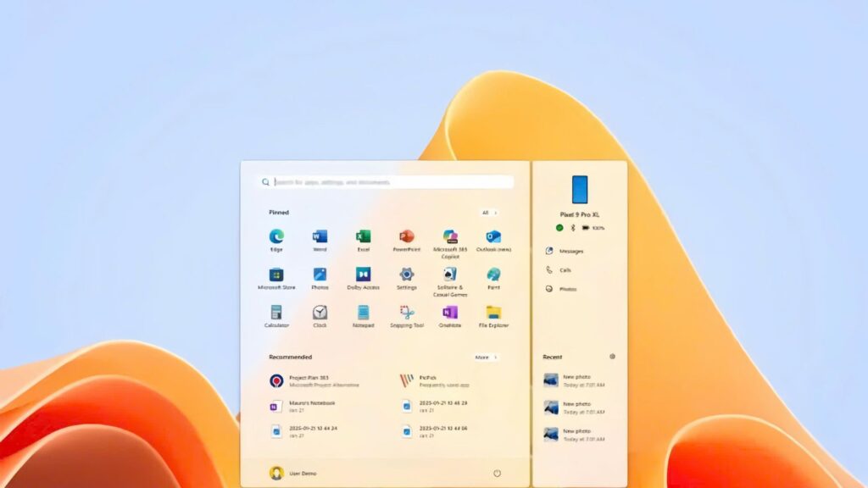868x488 pixels.
Task: Click the phone Bluetooth status icon
Action: [x=573, y=228]
